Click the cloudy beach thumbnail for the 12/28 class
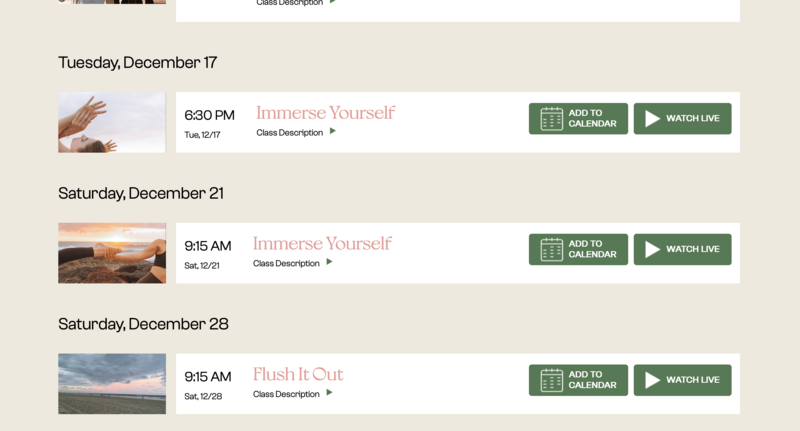 tap(112, 384)
